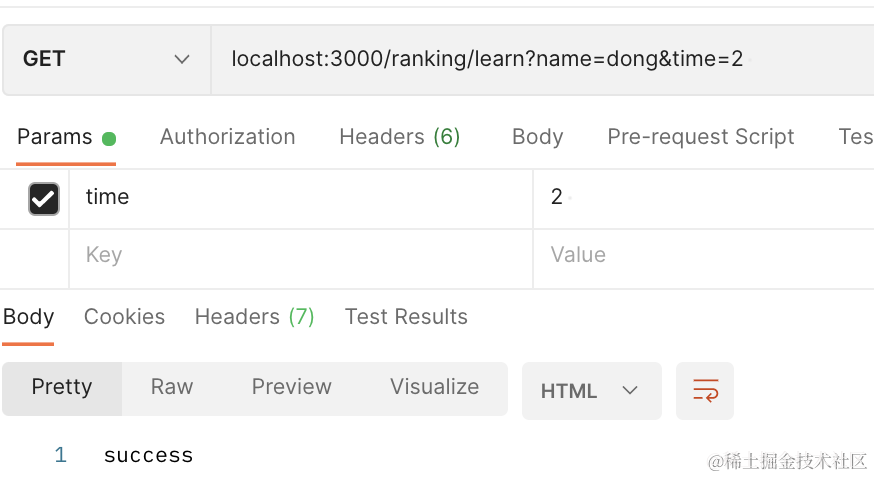Select the Pretty view button
This screenshot has height=478, width=874.
62,388
